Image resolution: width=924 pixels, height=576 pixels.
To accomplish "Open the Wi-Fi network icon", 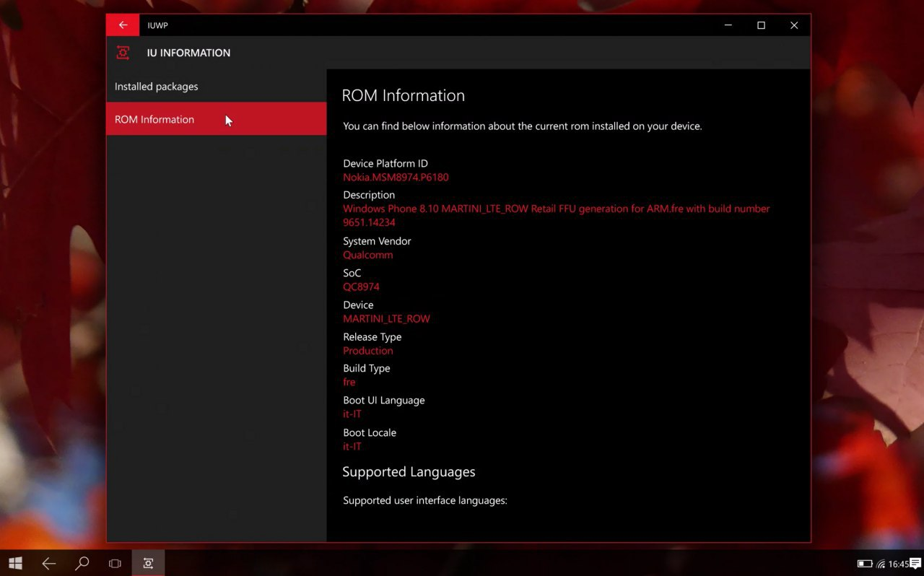I will [x=881, y=564].
